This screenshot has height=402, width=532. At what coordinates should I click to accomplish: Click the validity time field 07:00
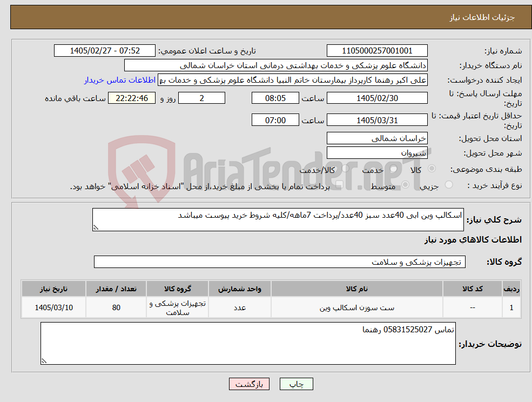(x=275, y=120)
